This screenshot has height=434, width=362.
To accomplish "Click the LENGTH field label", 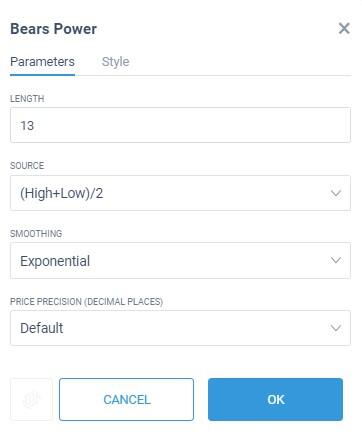I will tap(27, 99).
